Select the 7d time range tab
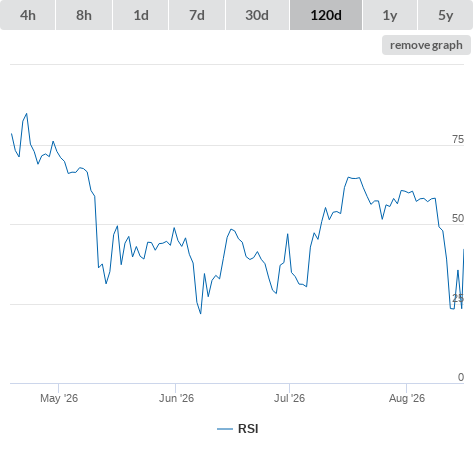Image resolution: width=474 pixels, height=455 pixels. tap(197, 15)
